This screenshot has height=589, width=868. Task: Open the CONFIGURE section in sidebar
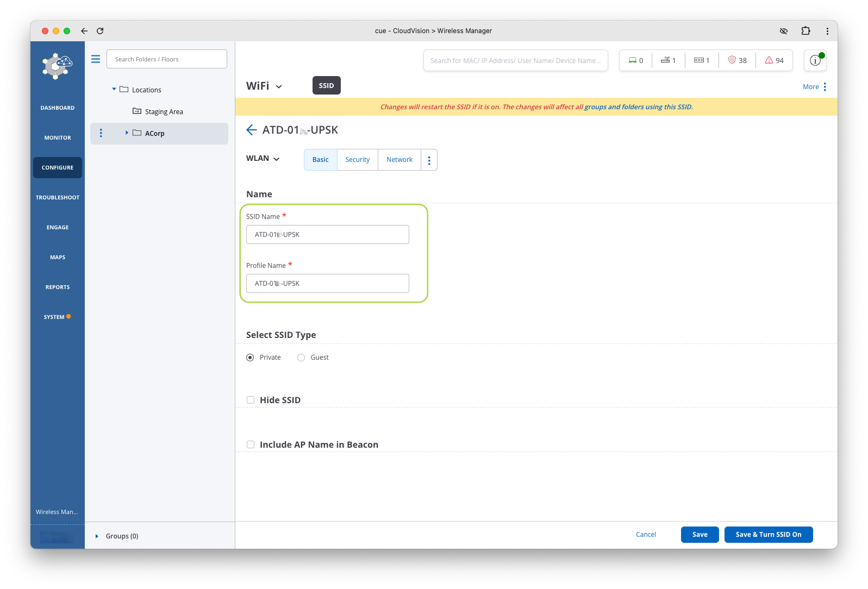click(x=58, y=167)
